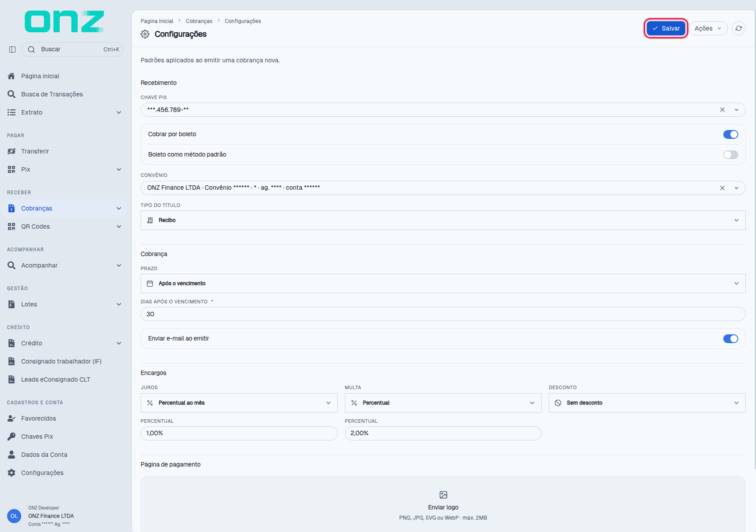Open Chaves Pix in sidebar
Viewport: 756px width, 532px height.
65,436
